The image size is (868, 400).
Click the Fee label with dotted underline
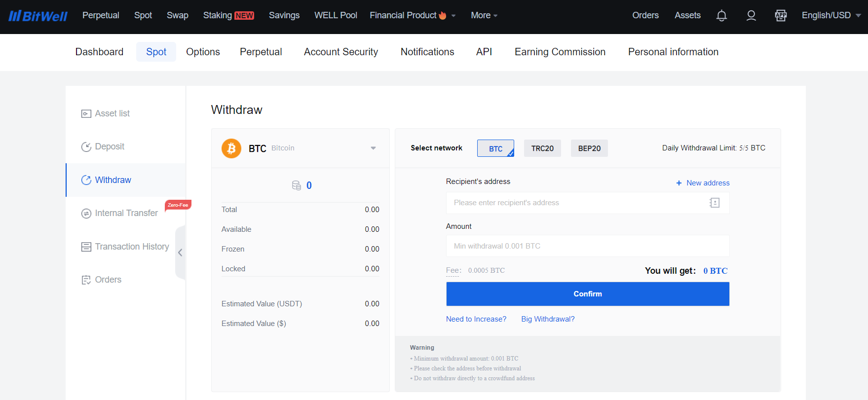tap(453, 270)
